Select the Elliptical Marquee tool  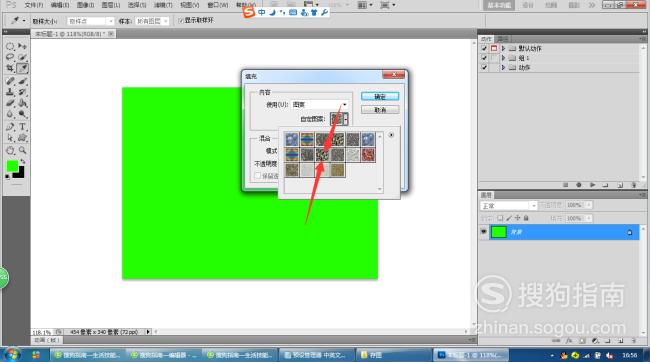pos(10,46)
